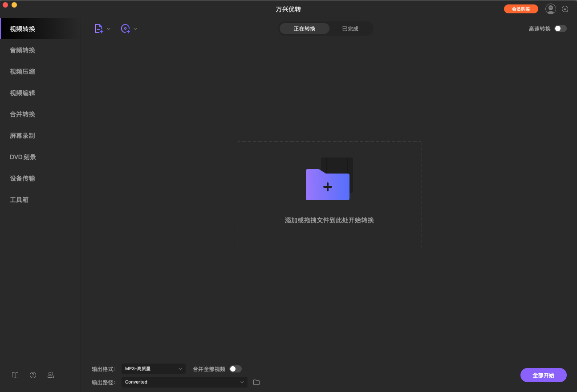
Task: Toggle 合并全部视频 switch
Action: 235,369
